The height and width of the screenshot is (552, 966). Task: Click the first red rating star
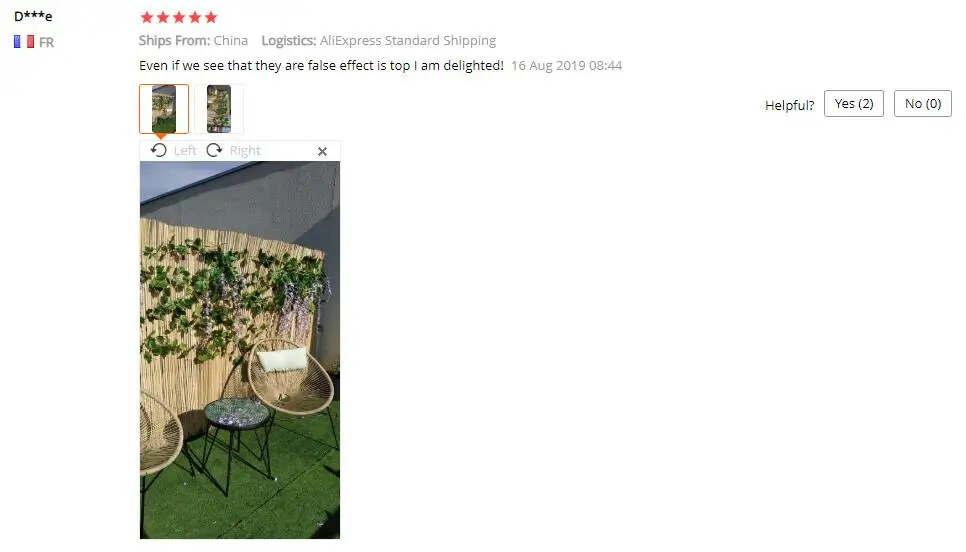pyautogui.click(x=147, y=17)
